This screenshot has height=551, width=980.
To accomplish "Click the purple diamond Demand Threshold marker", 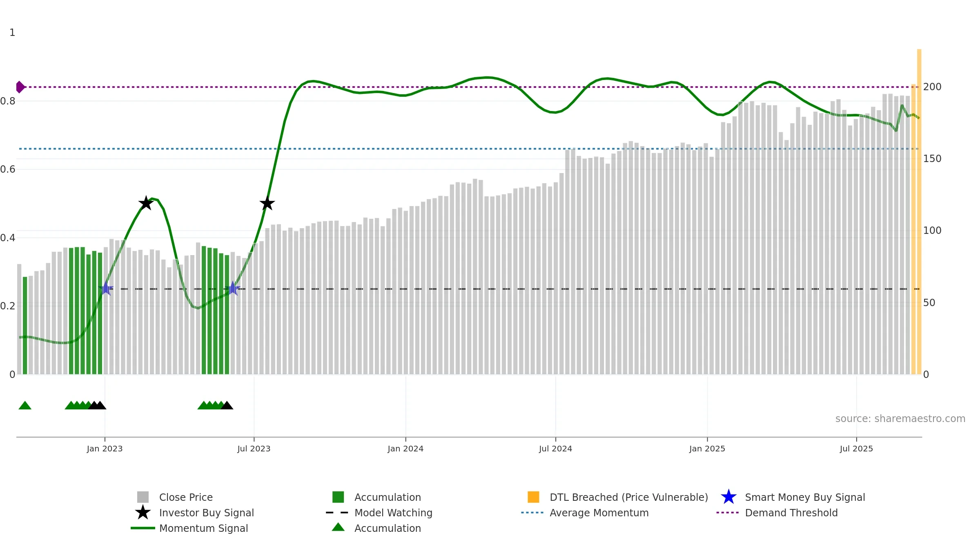I will (20, 87).
